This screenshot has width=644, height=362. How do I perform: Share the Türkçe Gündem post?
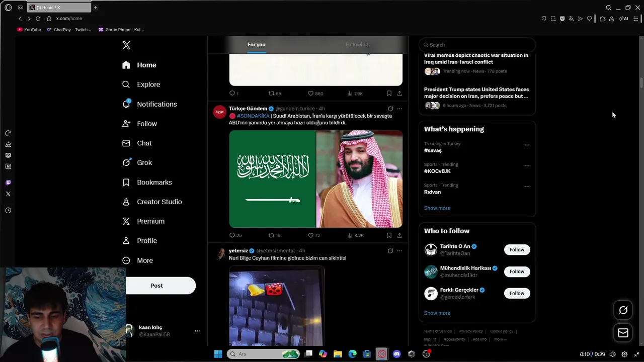[x=399, y=235]
